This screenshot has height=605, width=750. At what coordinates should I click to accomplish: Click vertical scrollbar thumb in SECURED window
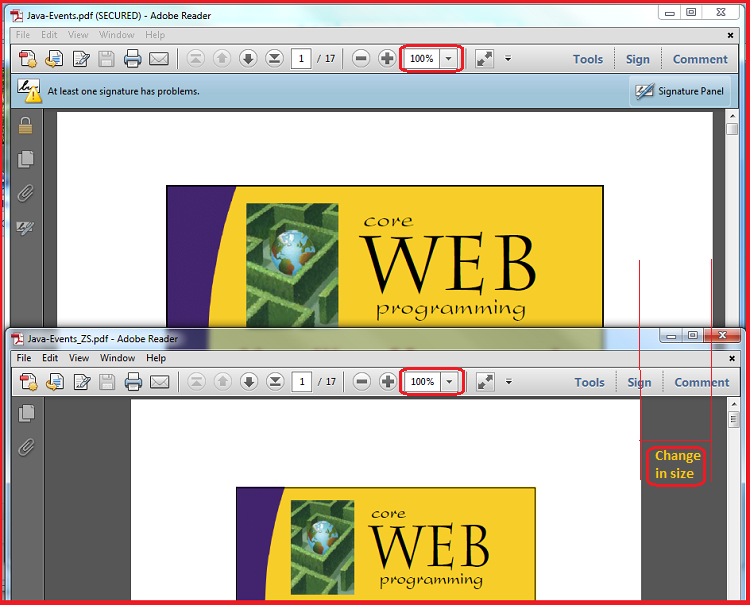click(x=731, y=129)
